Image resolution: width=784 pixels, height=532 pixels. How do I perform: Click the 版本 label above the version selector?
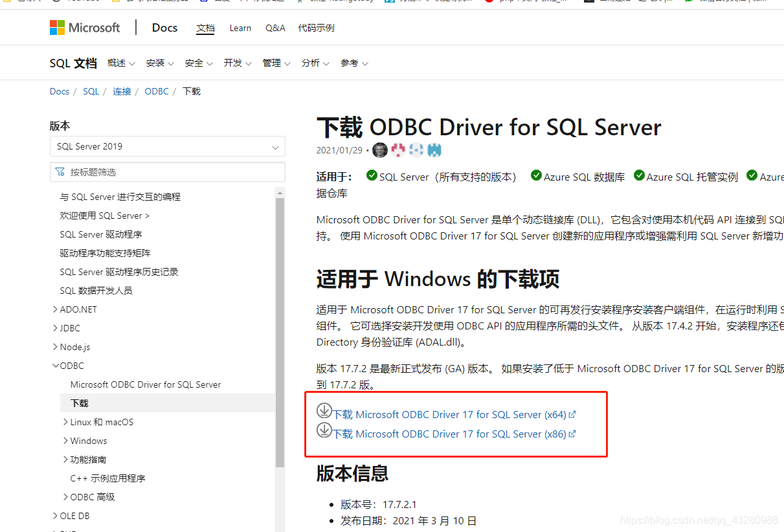click(x=60, y=126)
